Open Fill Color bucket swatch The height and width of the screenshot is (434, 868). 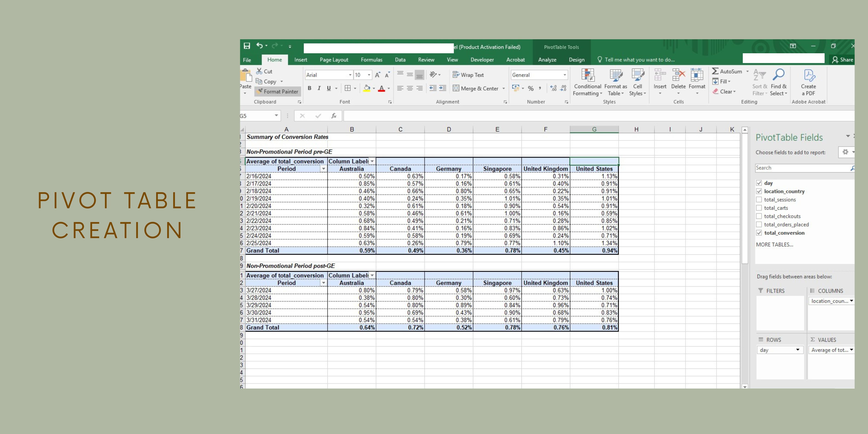367,88
